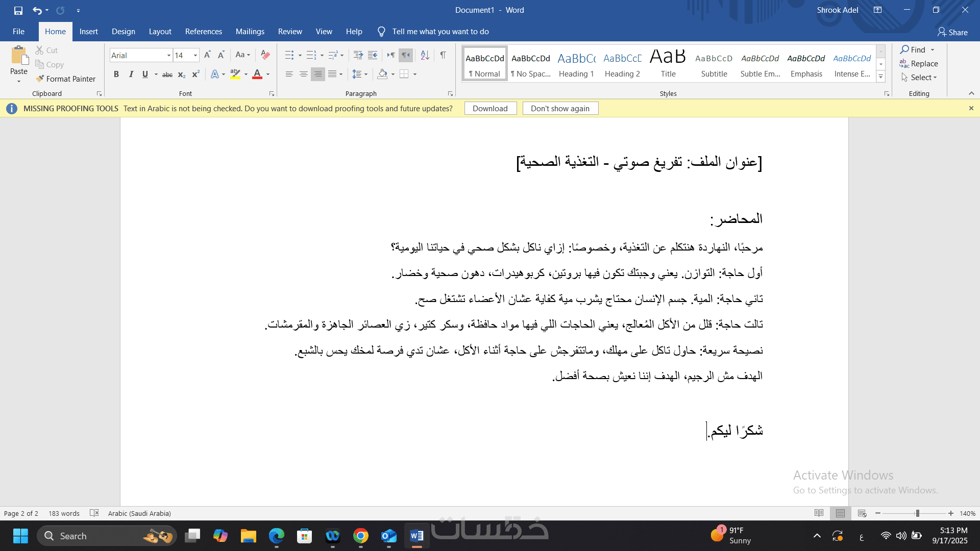Open the References ribbon tab
The height and width of the screenshot is (551, 980).
click(x=203, y=32)
